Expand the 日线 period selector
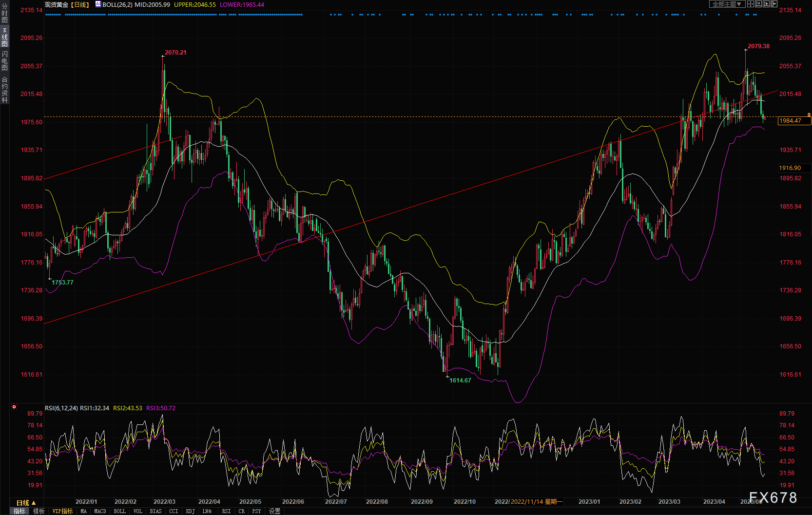Screen dimensions: 812x515 point(26,503)
